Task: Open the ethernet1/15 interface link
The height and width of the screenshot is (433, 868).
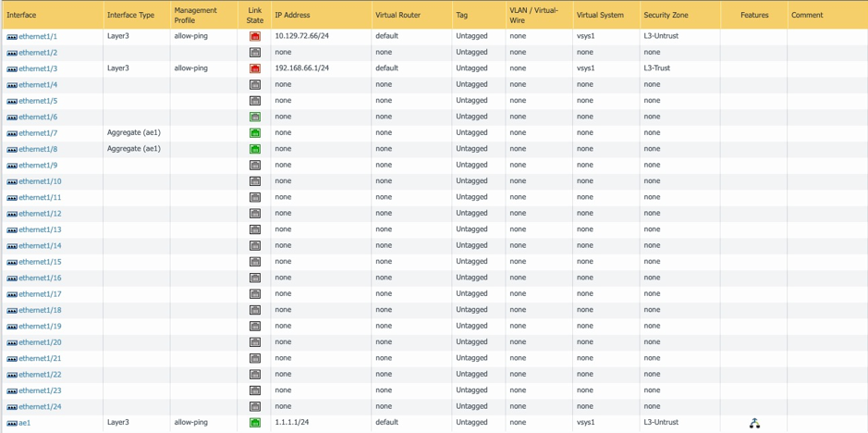Action: coord(40,262)
